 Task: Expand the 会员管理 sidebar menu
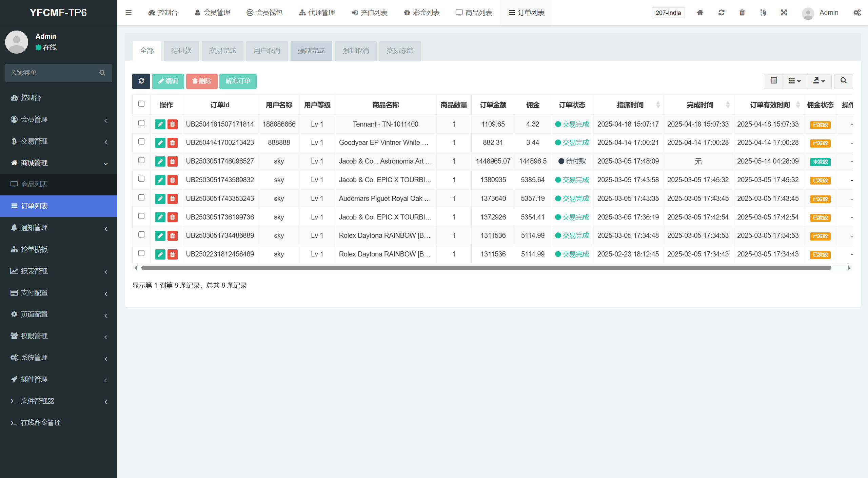click(x=58, y=119)
